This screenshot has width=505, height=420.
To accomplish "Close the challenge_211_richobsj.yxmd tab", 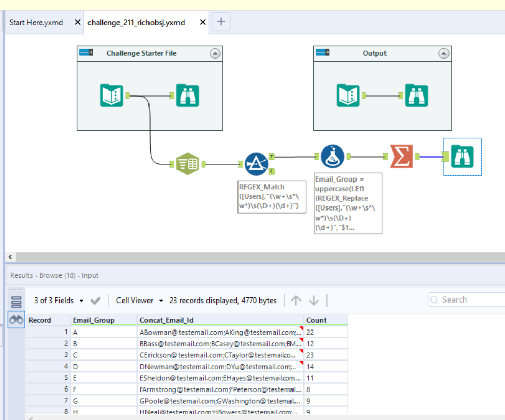I will click(x=203, y=22).
